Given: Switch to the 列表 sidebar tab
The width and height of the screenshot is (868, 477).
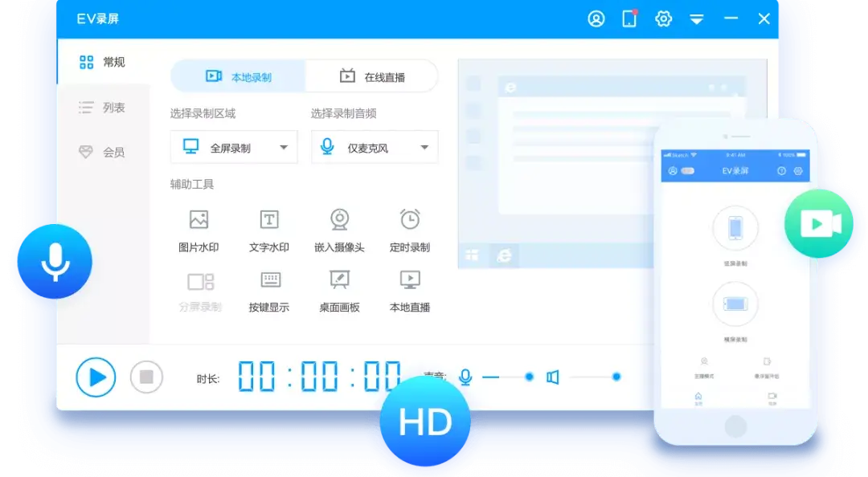Looking at the screenshot, I should pos(103,107).
